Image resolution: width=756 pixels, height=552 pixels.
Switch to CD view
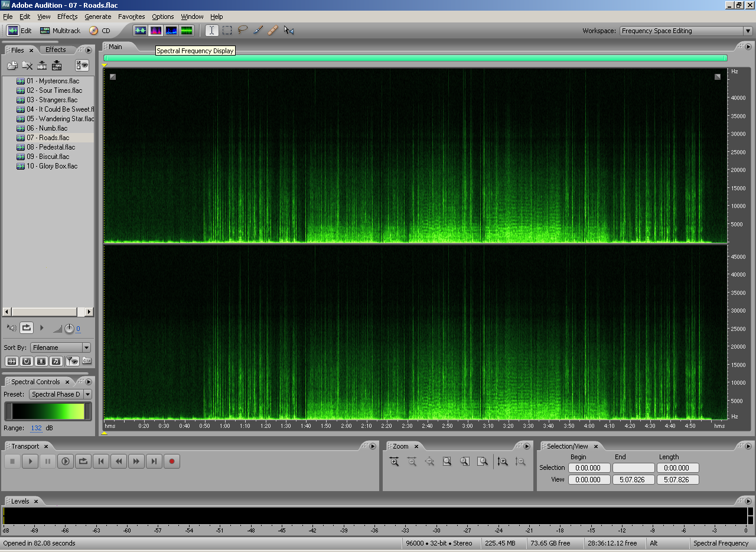click(99, 31)
